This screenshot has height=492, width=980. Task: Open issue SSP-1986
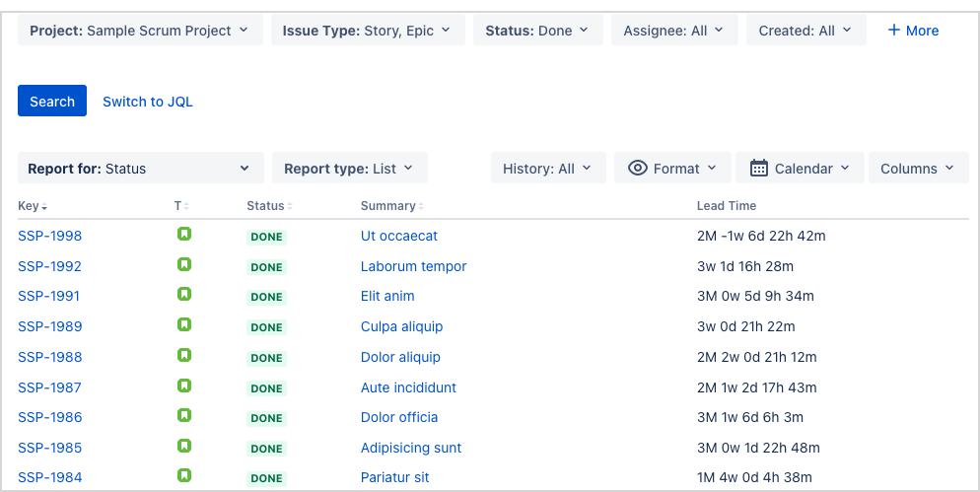[49, 417]
